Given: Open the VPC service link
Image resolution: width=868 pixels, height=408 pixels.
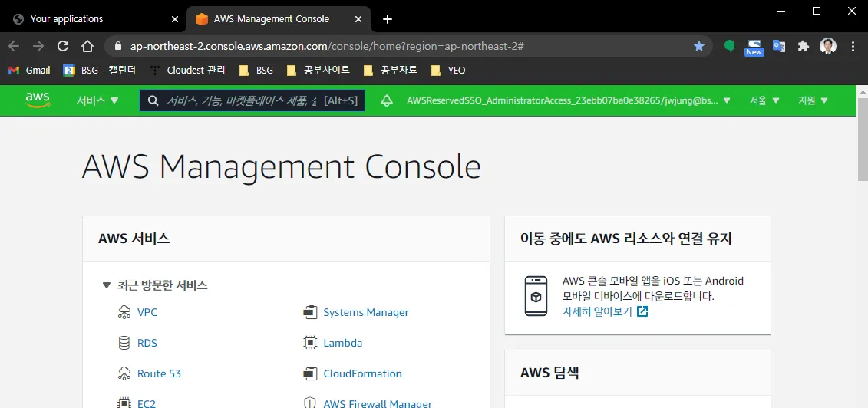Looking at the screenshot, I should pyautogui.click(x=147, y=312).
